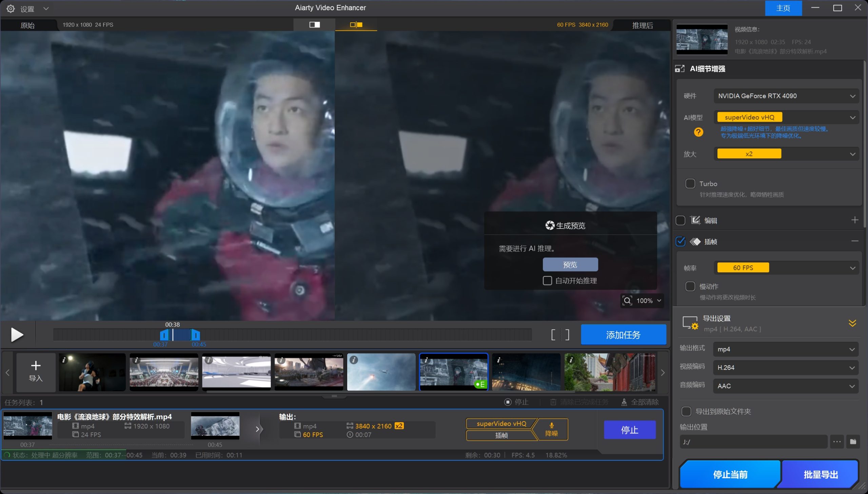This screenshot has width=868, height=494.
Task: Click 停止 stop icon in task list header
Action: point(508,402)
